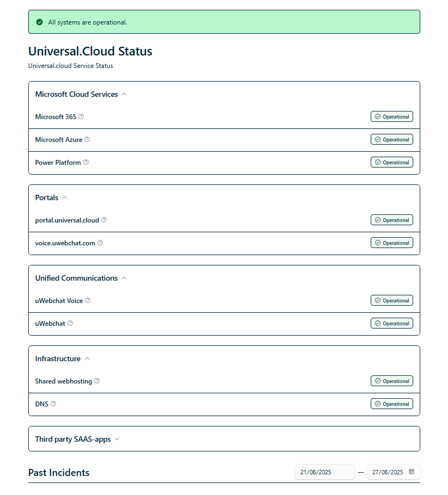Click the help icon beside portal.universal.cloud
This screenshot has width=448, height=495.
click(x=104, y=220)
